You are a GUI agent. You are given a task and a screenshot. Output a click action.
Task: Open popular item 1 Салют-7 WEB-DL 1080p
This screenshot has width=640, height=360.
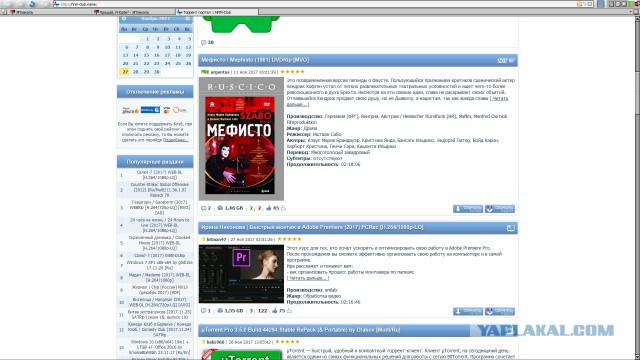[159, 175]
